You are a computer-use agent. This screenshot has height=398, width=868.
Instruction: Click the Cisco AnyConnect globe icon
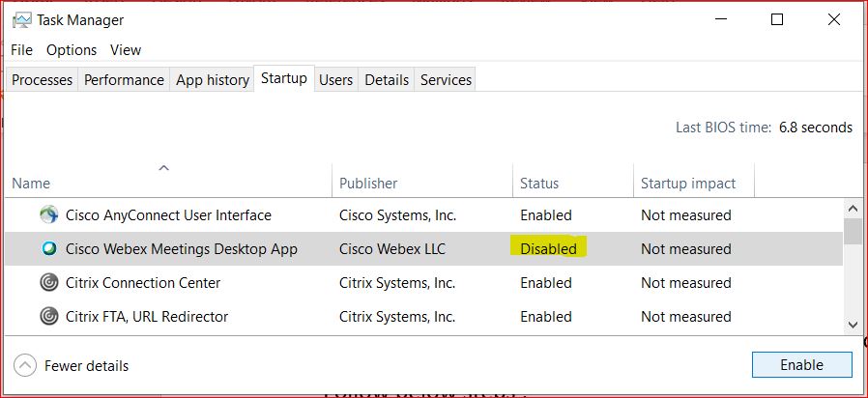pos(48,215)
